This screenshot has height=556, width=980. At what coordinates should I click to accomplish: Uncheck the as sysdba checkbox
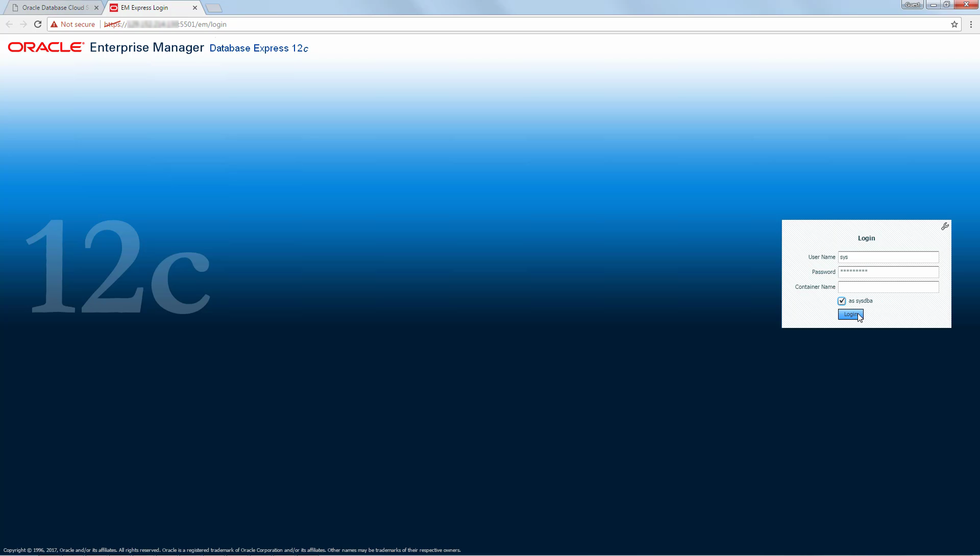[x=842, y=301]
